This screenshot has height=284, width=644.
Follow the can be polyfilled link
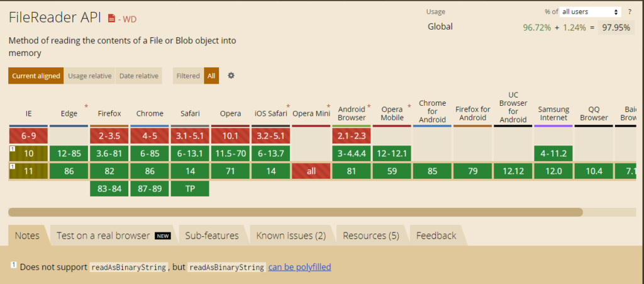click(299, 267)
